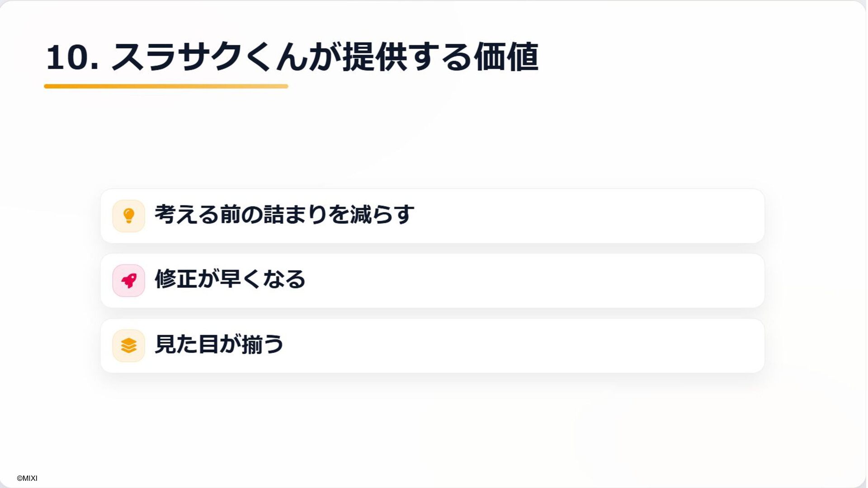This screenshot has height=488, width=868.
Task: Select the text 修正が早くなる
Action: (230, 279)
